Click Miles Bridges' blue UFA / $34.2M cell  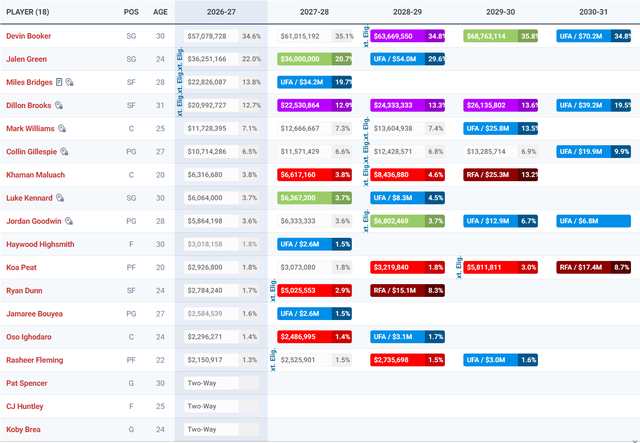click(314, 82)
